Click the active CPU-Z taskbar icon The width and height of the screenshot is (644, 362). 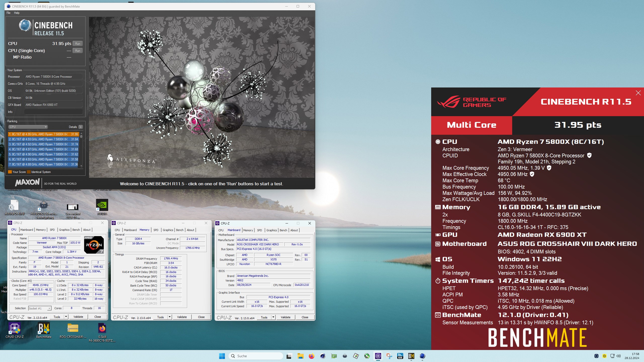tap(378, 356)
